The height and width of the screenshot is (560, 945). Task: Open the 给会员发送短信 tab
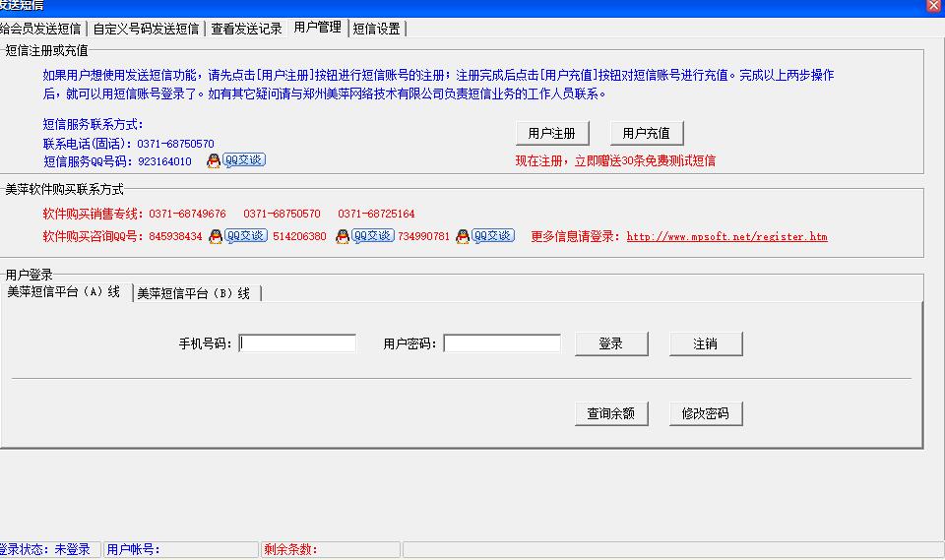(41, 29)
